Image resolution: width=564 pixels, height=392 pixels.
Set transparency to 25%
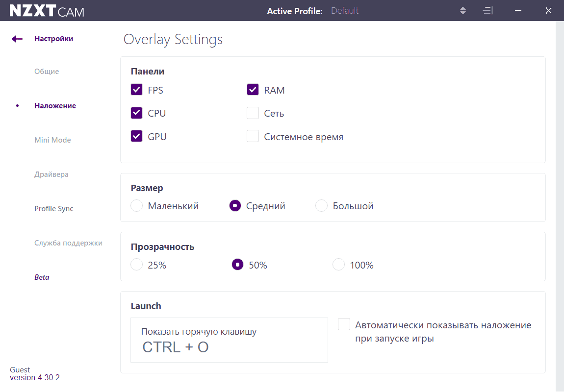coord(137,265)
